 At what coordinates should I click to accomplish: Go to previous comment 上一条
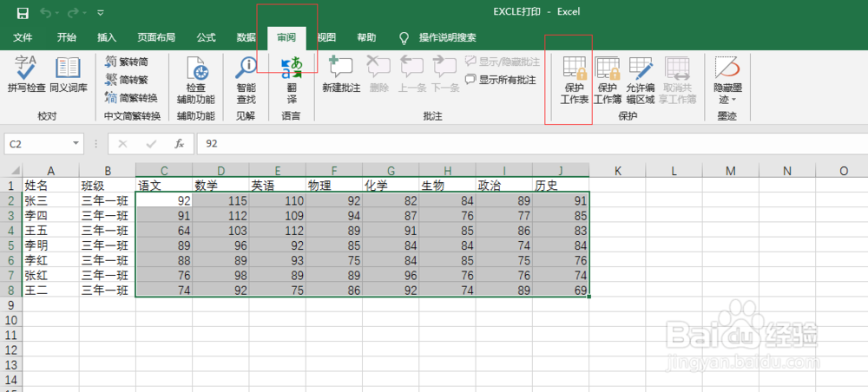pos(411,74)
